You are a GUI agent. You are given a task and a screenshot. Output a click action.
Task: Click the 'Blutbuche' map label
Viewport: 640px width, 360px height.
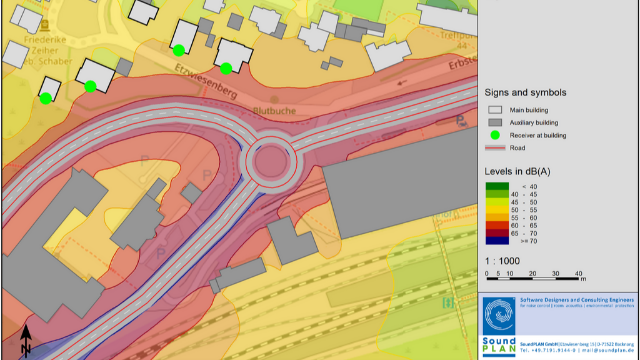[x=274, y=111]
